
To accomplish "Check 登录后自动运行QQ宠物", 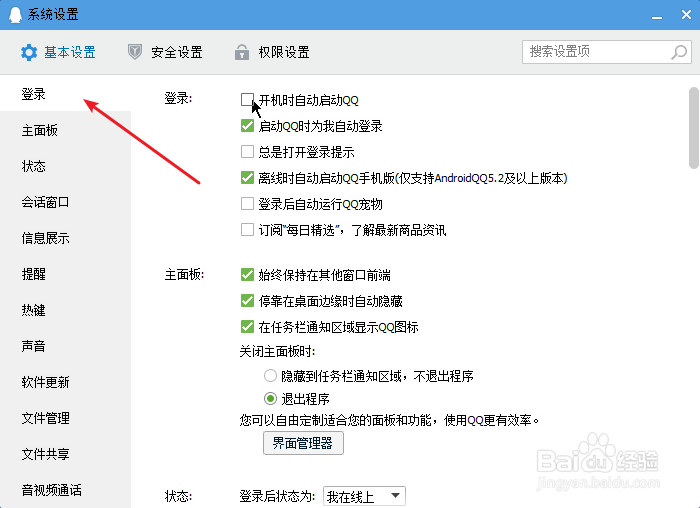I will pos(247,204).
